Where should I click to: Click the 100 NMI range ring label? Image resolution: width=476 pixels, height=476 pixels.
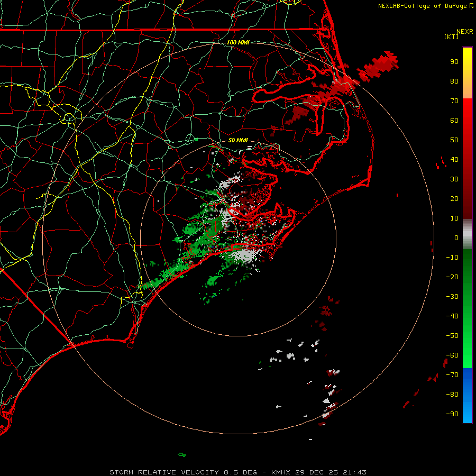click(238, 42)
